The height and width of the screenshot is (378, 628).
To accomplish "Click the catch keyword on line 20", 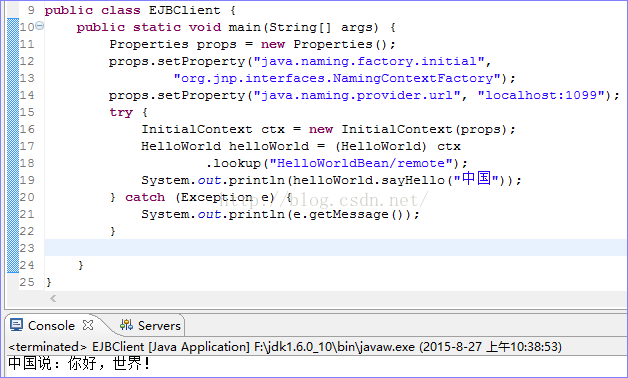I will (x=145, y=197).
